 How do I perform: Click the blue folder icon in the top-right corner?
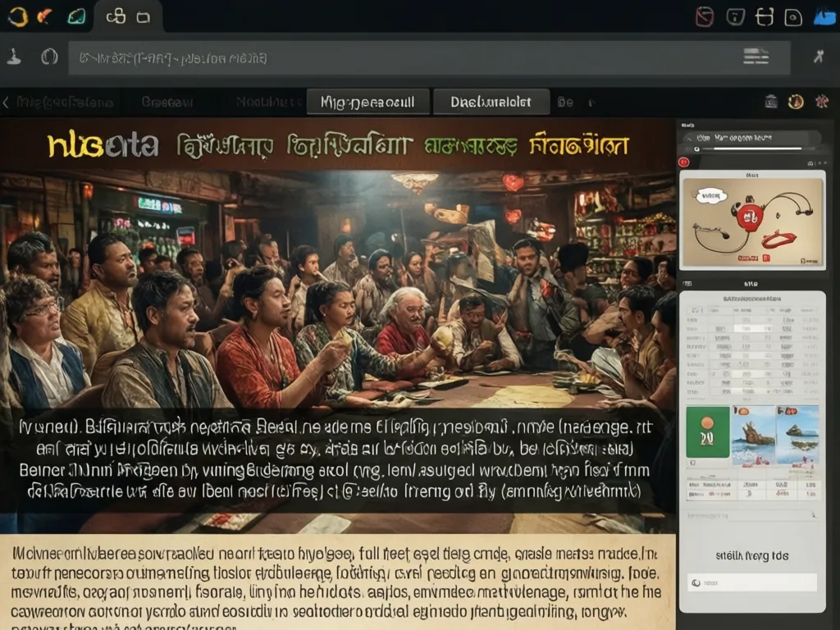pos(825,16)
